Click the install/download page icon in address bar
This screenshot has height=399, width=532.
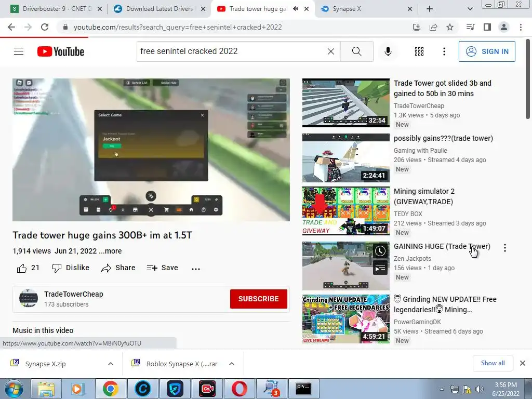pyautogui.click(x=417, y=27)
